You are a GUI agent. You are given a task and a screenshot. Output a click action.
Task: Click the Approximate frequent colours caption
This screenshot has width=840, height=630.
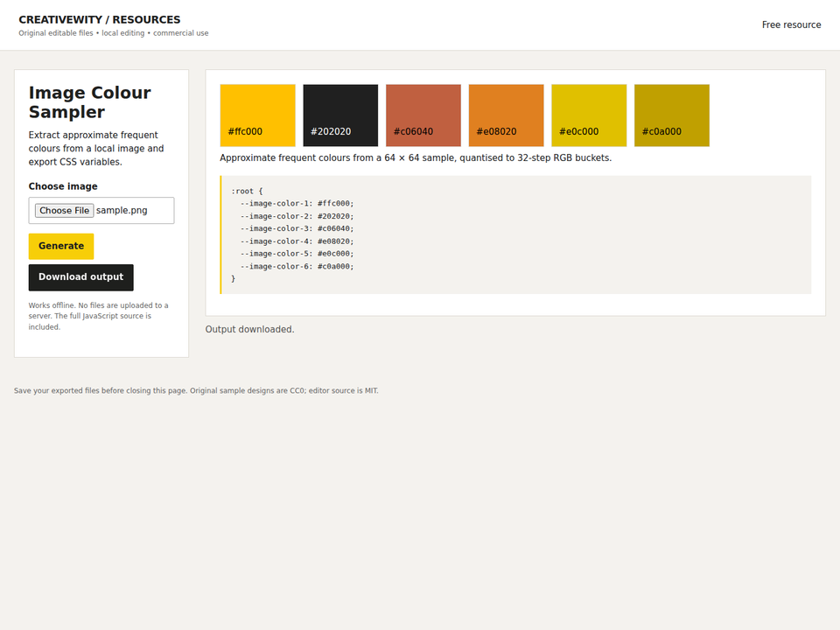[416, 158]
